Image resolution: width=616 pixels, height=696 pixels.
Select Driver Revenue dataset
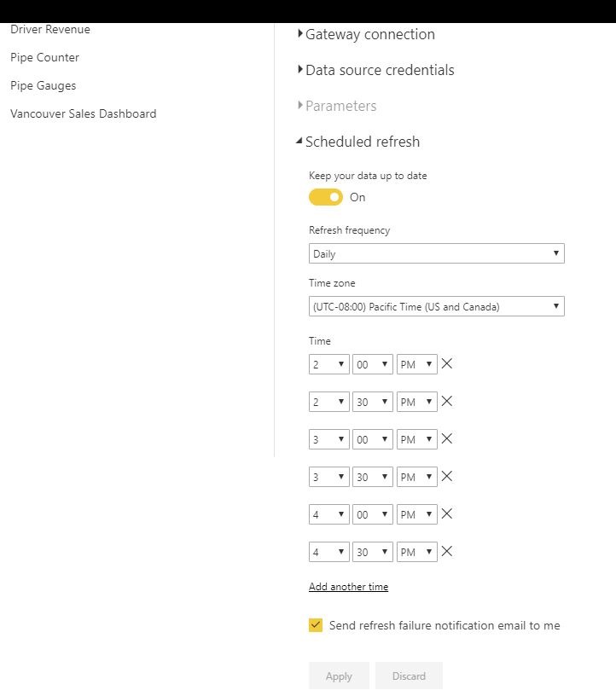click(50, 29)
